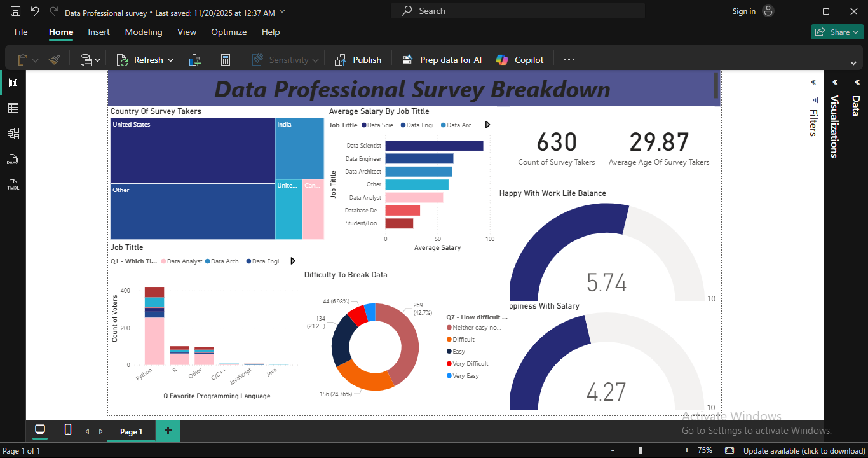Click the Very Difficult legend color dot

(449, 364)
